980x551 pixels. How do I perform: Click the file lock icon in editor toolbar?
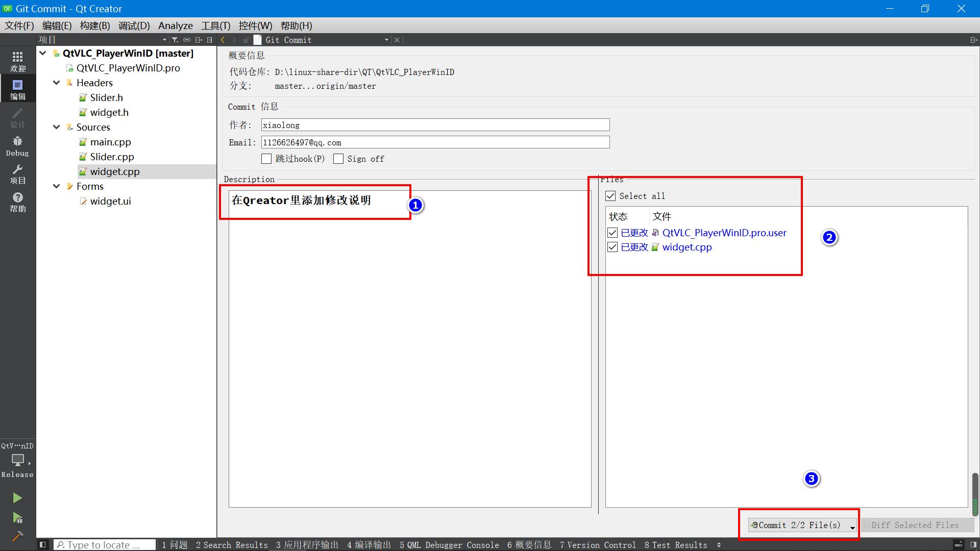point(246,40)
